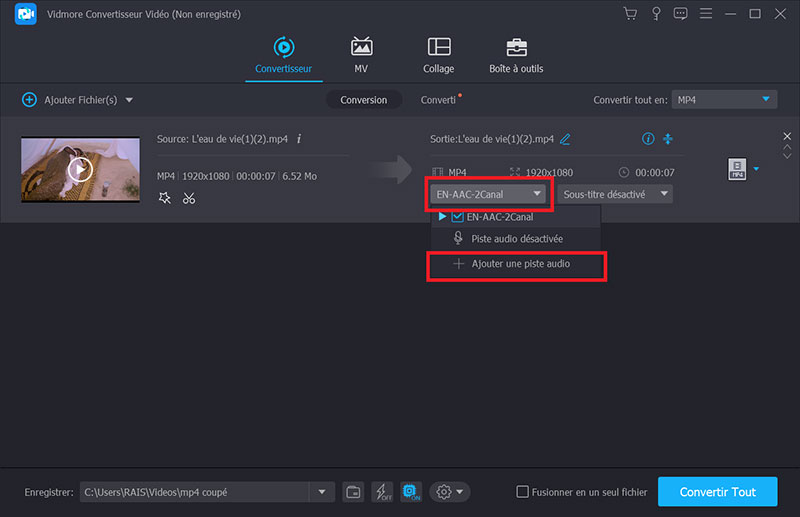Check 'Fusionner en un seul fichier'
Image resolution: width=800 pixels, height=517 pixels.
pos(522,491)
